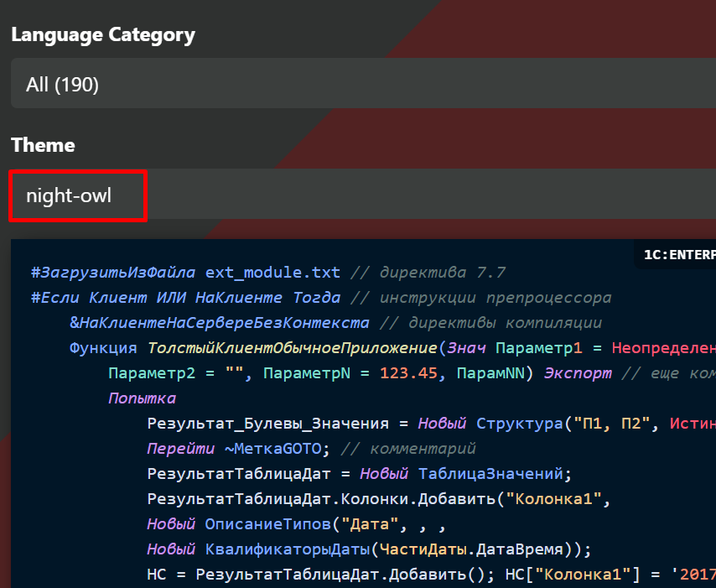Open the Theme dropdown showing night-owl

364,195
